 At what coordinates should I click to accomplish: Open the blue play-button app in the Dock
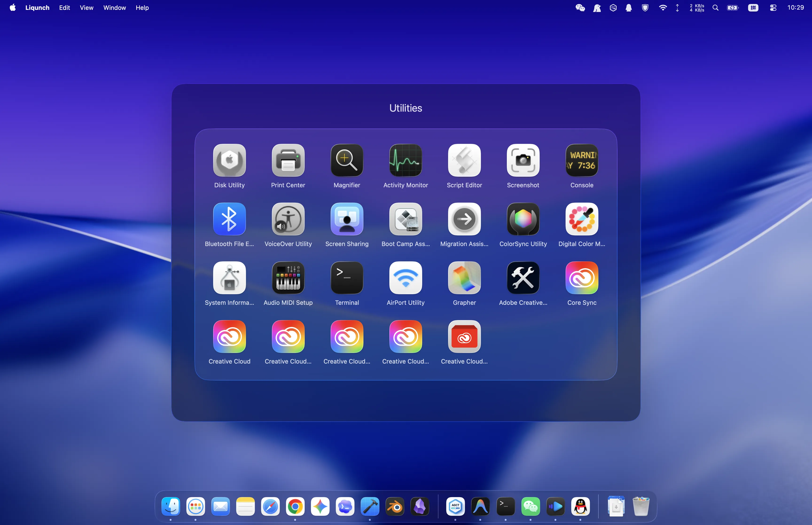(x=555, y=506)
